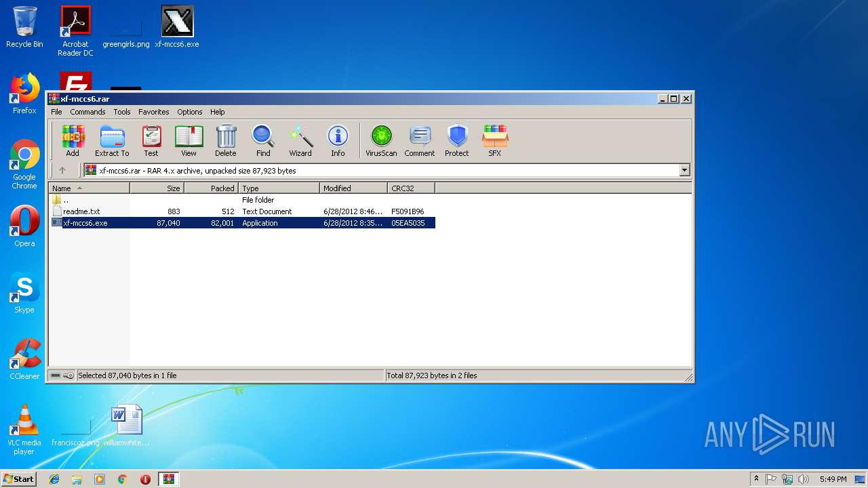868x488 pixels.
Task: Sort files by Packed column
Action: 211,188
